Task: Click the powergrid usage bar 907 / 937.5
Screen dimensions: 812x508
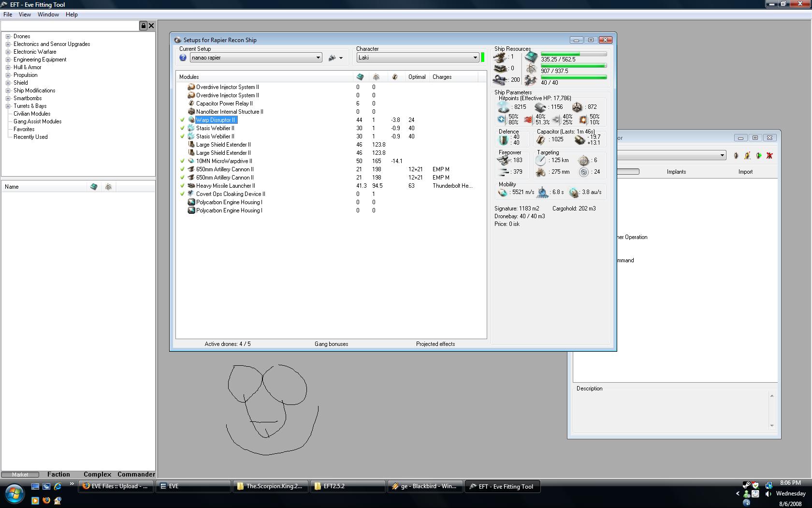Action: [574, 66]
